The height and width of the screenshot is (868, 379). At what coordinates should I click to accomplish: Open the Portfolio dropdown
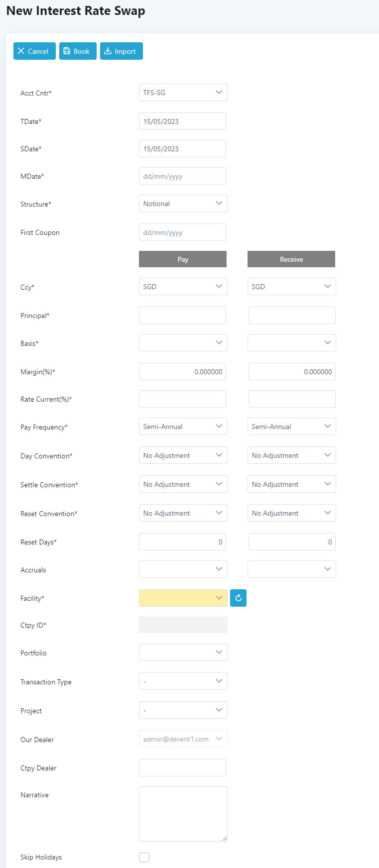pyautogui.click(x=183, y=652)
